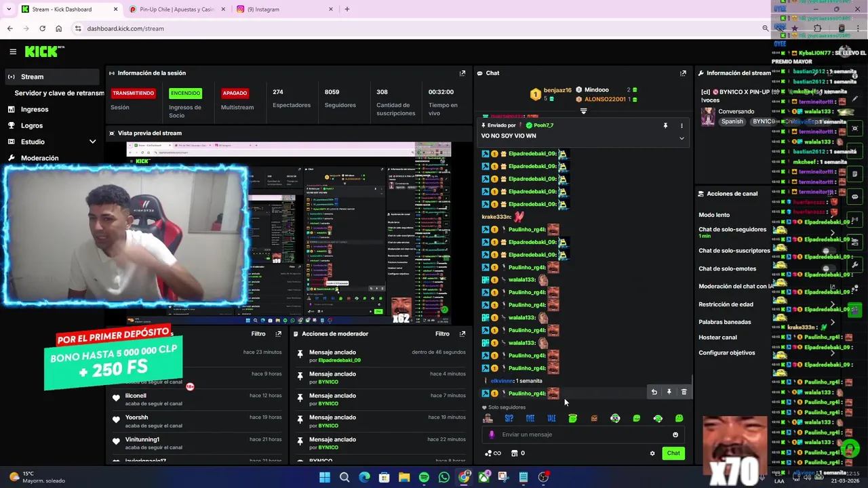This screenshot has height=488, width=868.
Task: Expand Configurar objetivos settings
Action: [x=832, y=353]
